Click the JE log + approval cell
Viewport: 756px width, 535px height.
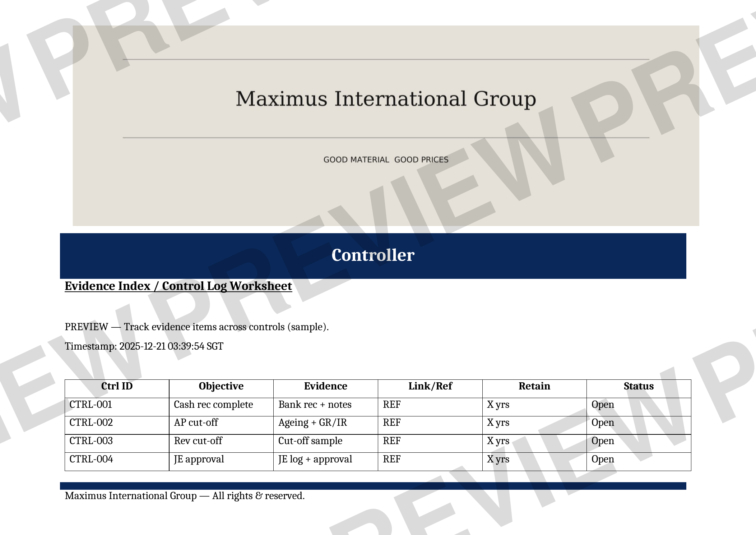315,459
